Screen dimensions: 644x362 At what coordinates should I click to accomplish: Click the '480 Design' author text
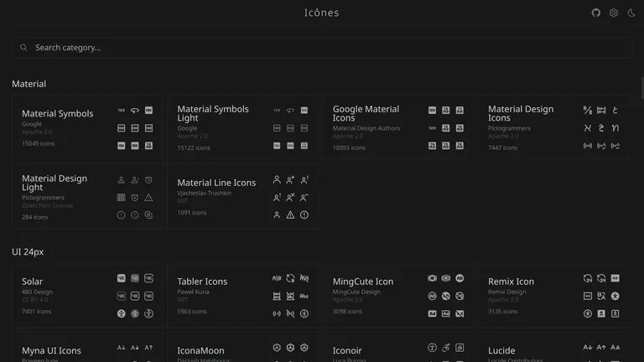[37, 292]
